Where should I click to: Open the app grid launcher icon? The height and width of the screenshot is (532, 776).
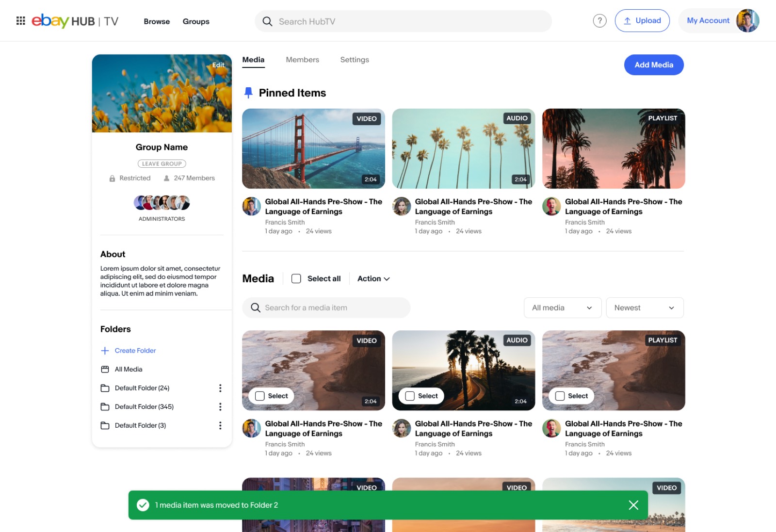pos(20,21)
